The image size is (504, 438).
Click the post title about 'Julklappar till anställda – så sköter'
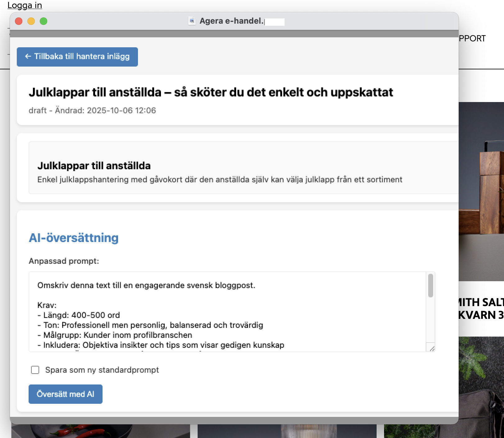click(211, 92)
